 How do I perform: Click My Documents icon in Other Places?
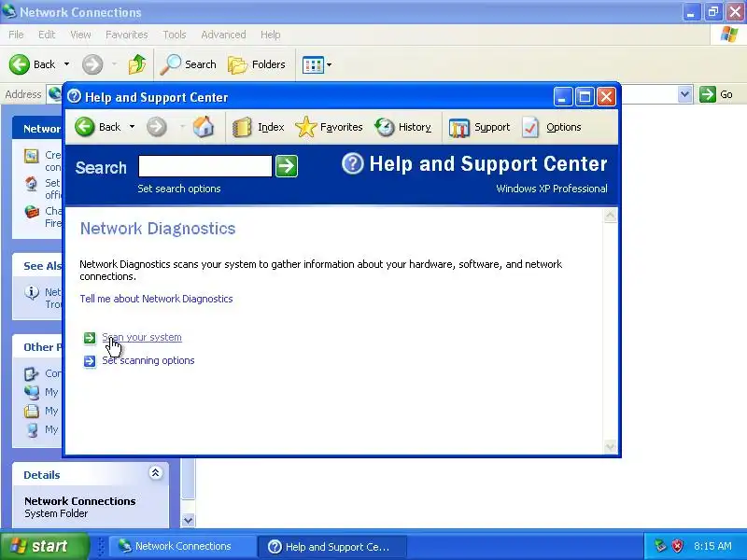[x=32, y=411]
